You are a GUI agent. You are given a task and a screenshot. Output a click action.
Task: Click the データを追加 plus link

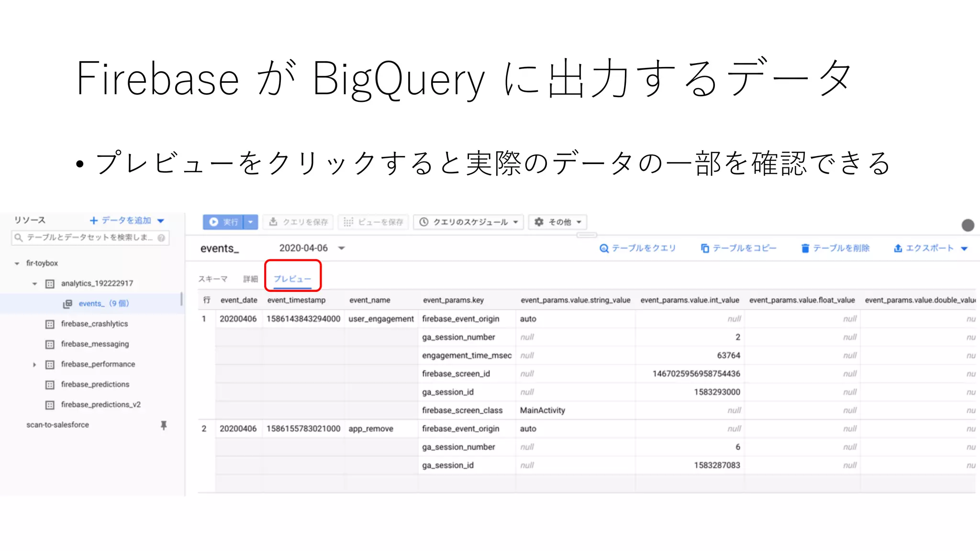coord(121,220)
